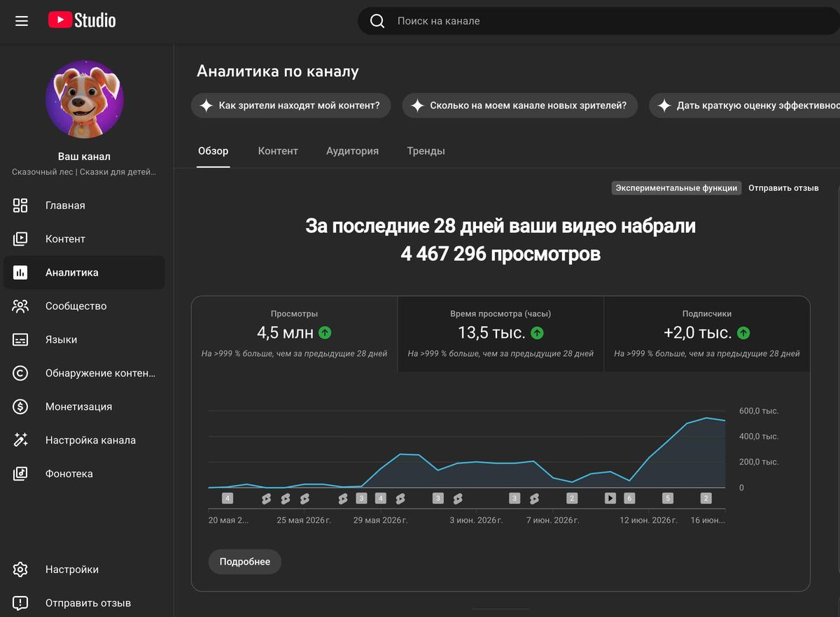
Task: Select the Аналитика bar chart icon
Action: [20, 272]
